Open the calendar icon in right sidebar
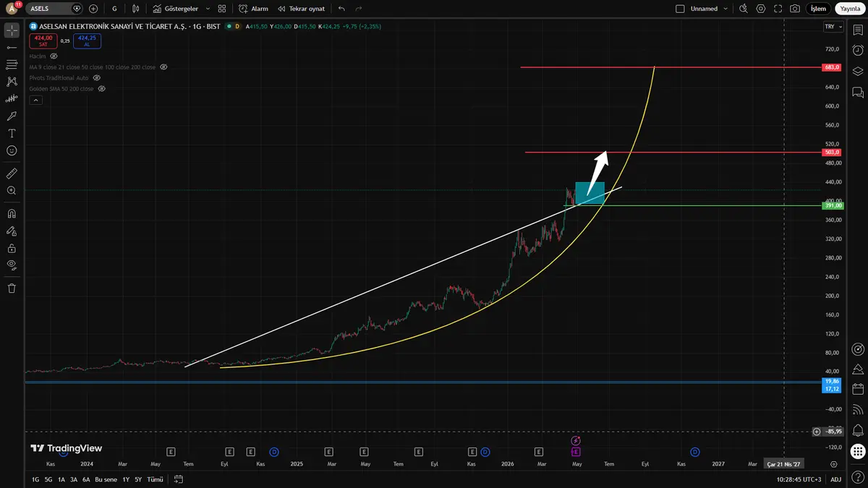Viewport: 868px width, 488px height. click(858, 390)
